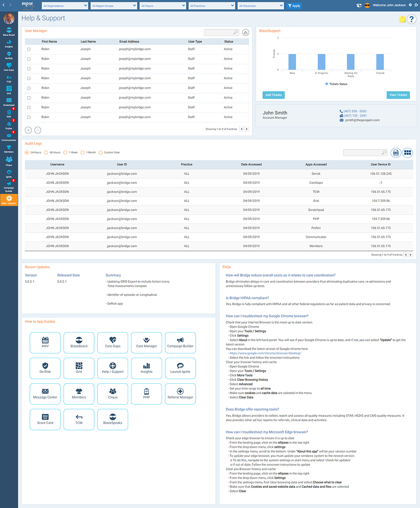Open PHP in the sidebar menu

click(9, 113)
